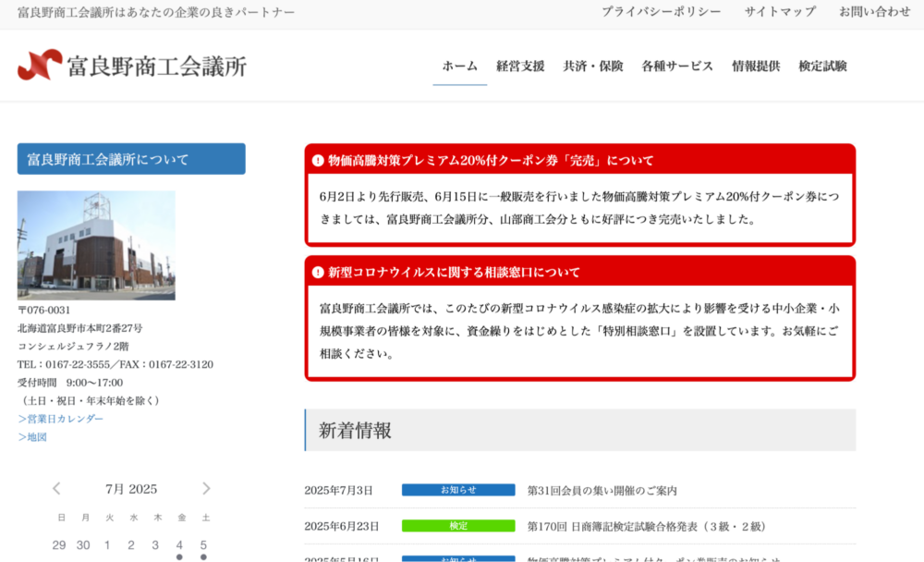Click the green 検定 category badge

click(x=457, y=526)
